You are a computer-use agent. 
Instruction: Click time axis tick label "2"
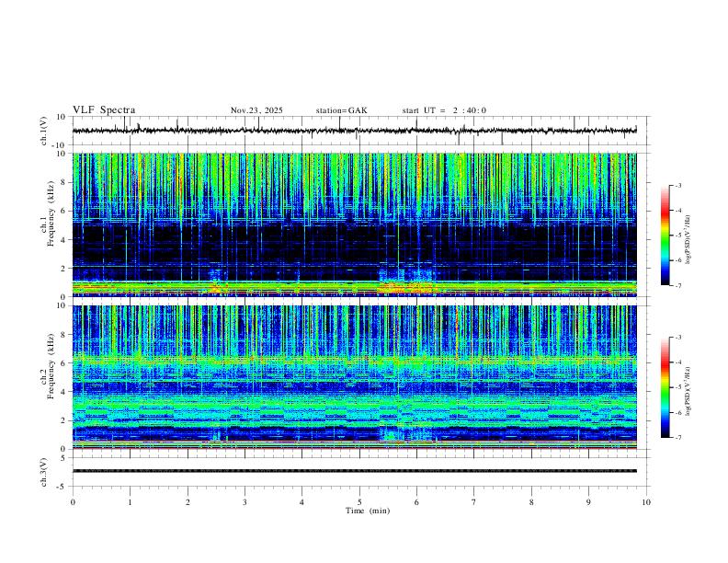pyautogui.click(x=188, y=502)
